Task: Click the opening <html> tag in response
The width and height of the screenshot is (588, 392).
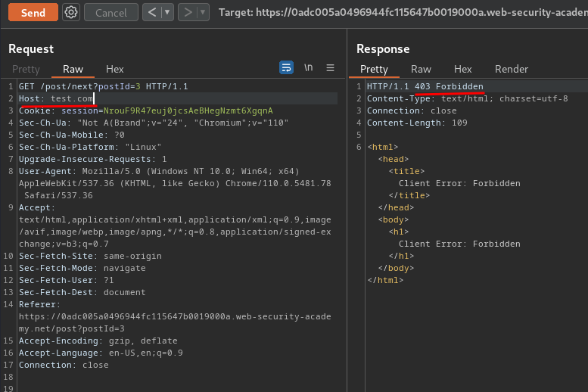Action: coord(382,147)
